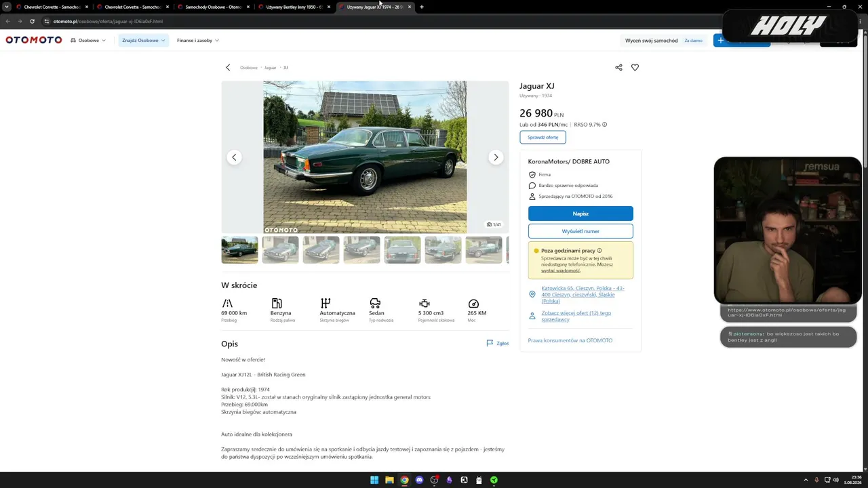Click Osobowe breadcrumb link

249,68
